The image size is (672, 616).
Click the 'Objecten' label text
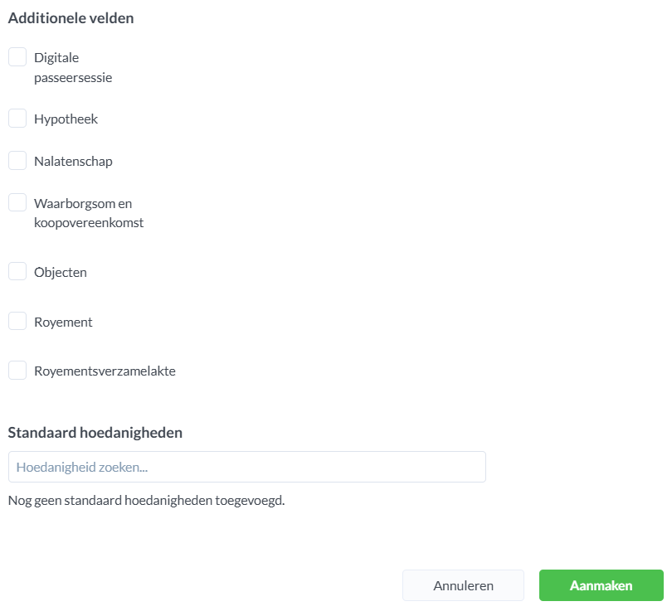click(x=60, y=272)
